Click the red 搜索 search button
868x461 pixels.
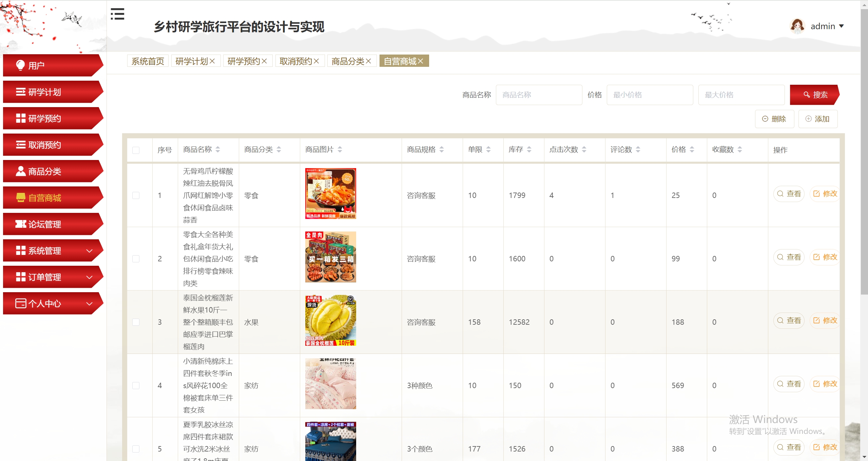814,95
